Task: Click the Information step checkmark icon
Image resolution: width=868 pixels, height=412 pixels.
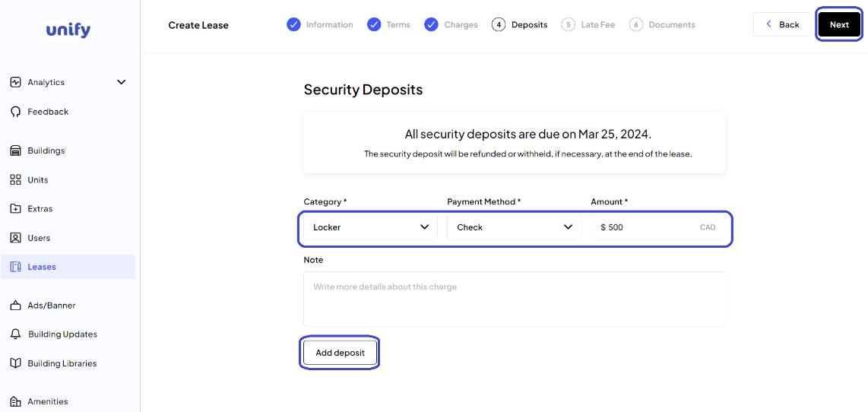Action: click(293, 25)
